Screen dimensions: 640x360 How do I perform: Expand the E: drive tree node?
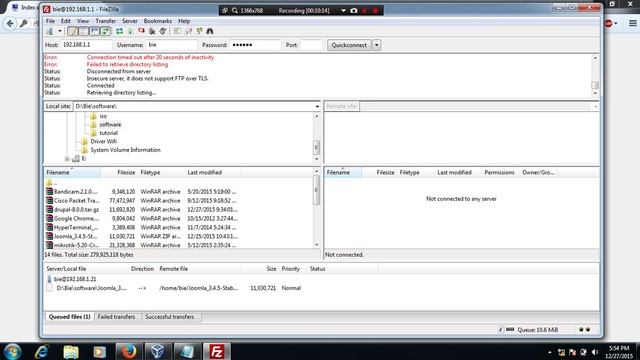(x=67, y=159)
